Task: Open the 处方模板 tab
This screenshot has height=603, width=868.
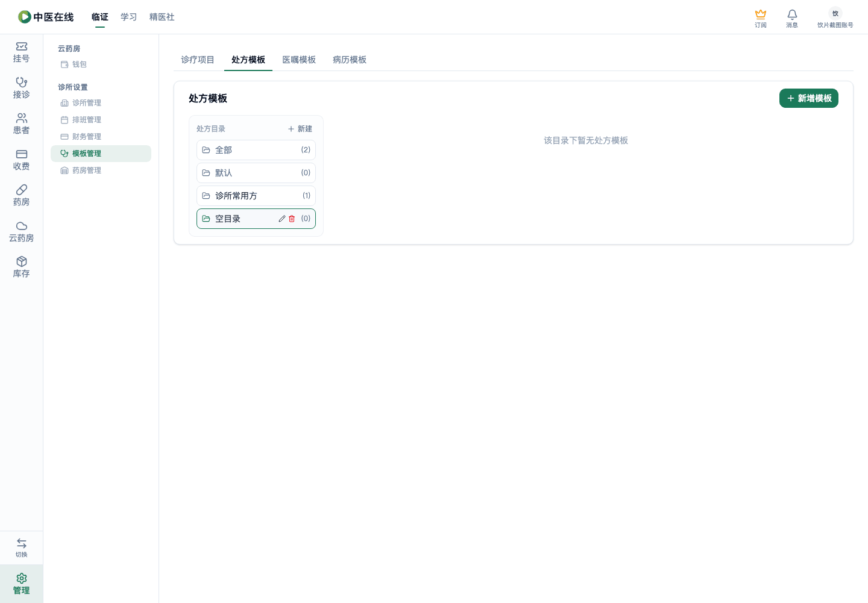Action: (248, 60)
